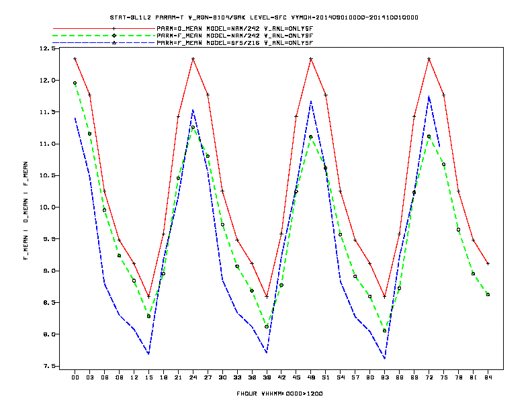532x411 pixels.
Task: Click x-axis hour label 30
Action: tap(222, 377)
